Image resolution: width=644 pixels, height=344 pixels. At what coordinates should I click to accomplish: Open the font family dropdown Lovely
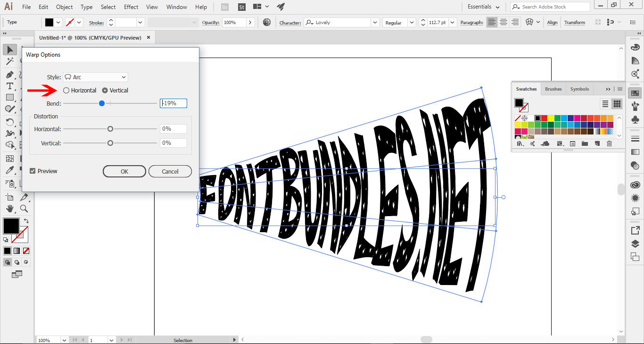pos(375,22)
